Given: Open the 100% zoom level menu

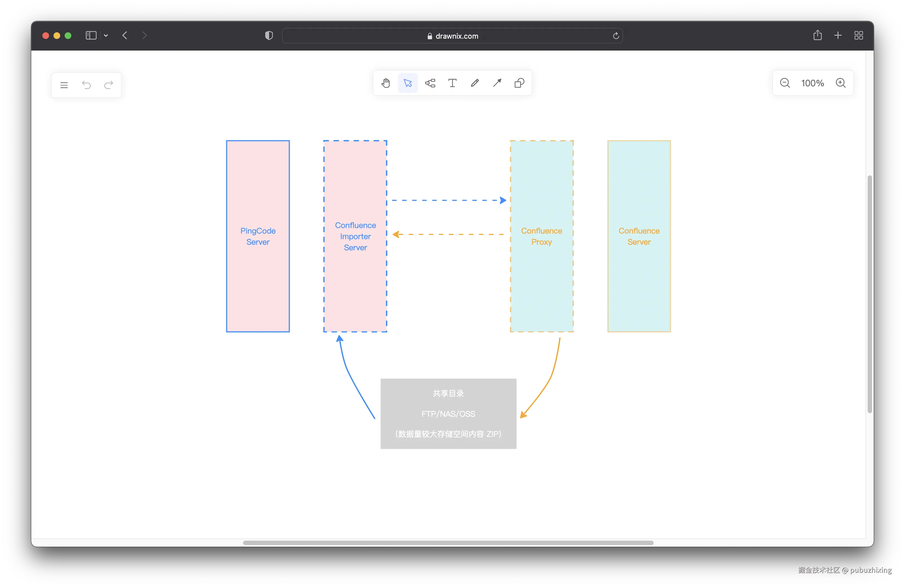Looking at the screenshot, I should 812,83.
